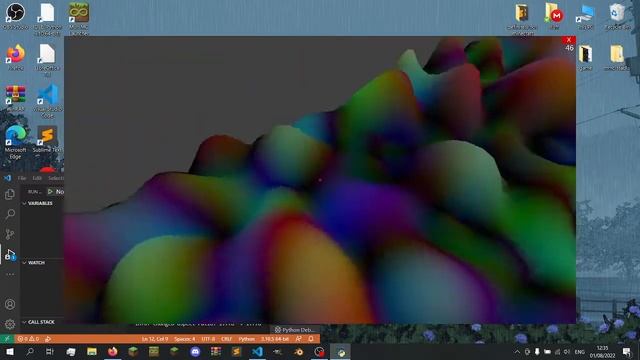Open Task View on the taskbar
This screenshot has height=360, width=640.
point(50,351)
